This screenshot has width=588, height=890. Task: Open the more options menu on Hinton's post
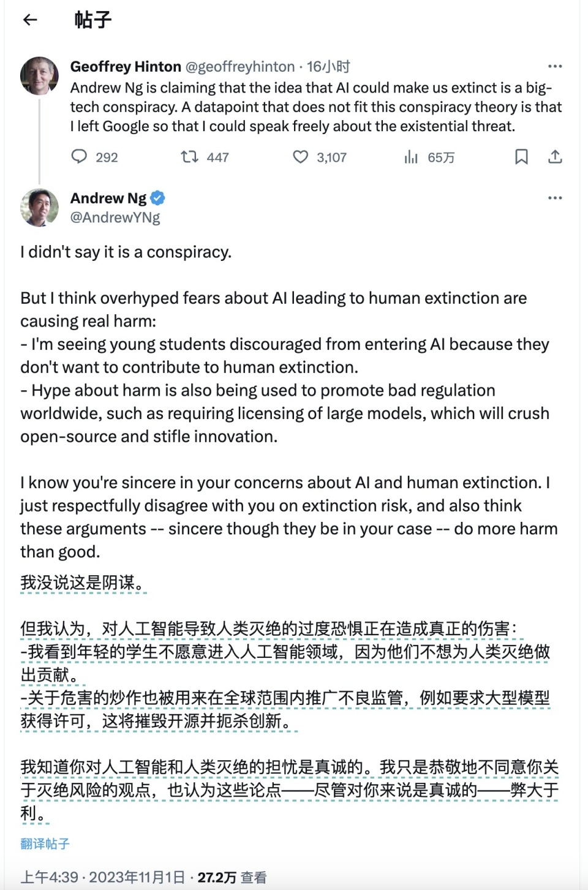556,66
